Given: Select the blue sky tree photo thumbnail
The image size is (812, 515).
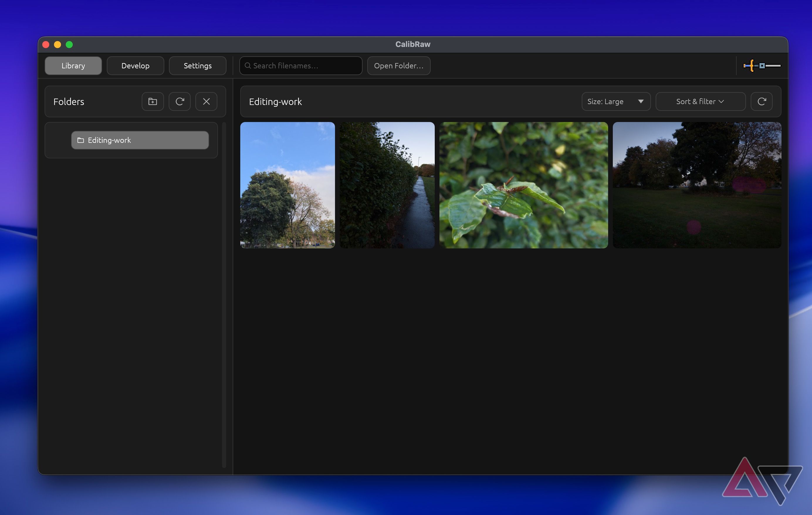Looking at the screenshot, I should [288, 185].
